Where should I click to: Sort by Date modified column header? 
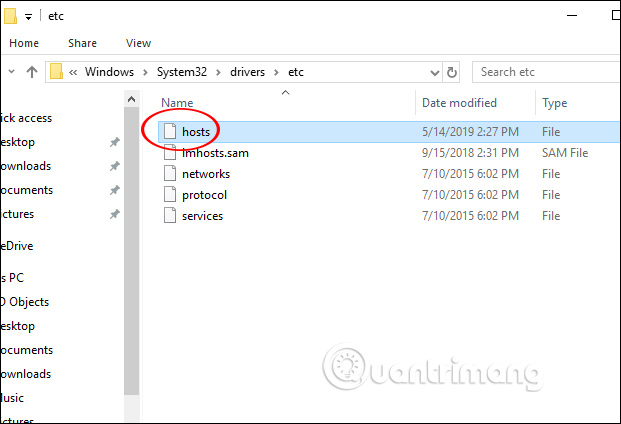click(459, 103)
